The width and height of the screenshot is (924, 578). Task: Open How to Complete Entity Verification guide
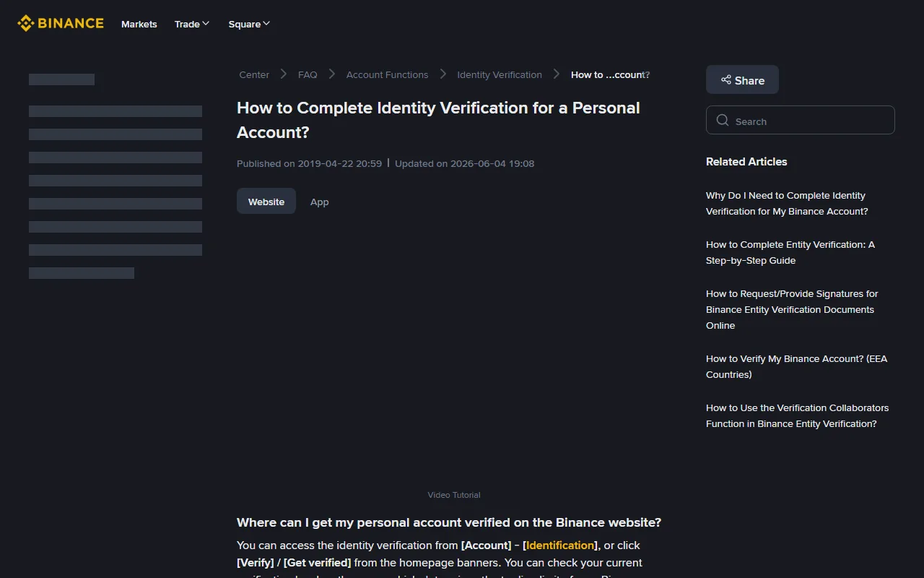point(790,252)
